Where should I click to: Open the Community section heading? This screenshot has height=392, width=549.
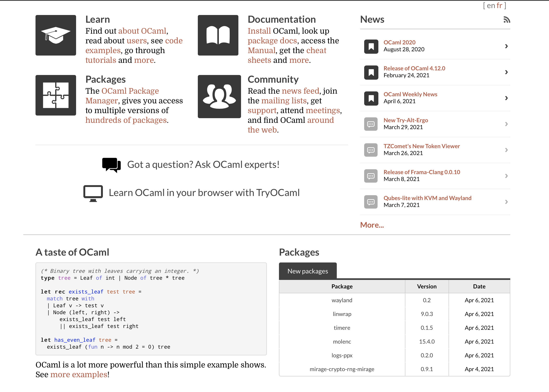tap(273, 79)
